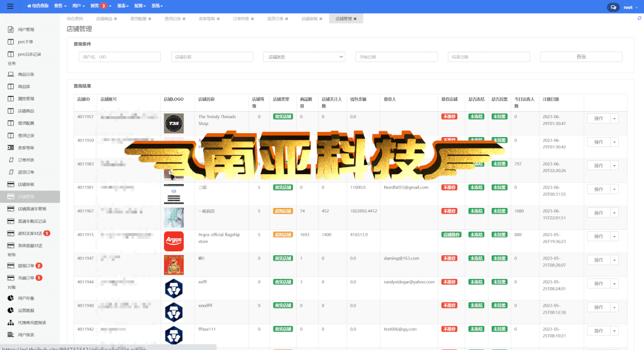Click the 借贷配置 sidebar icon
The width and height of the screenshot is (644, 350).
(x=11, y=123)
